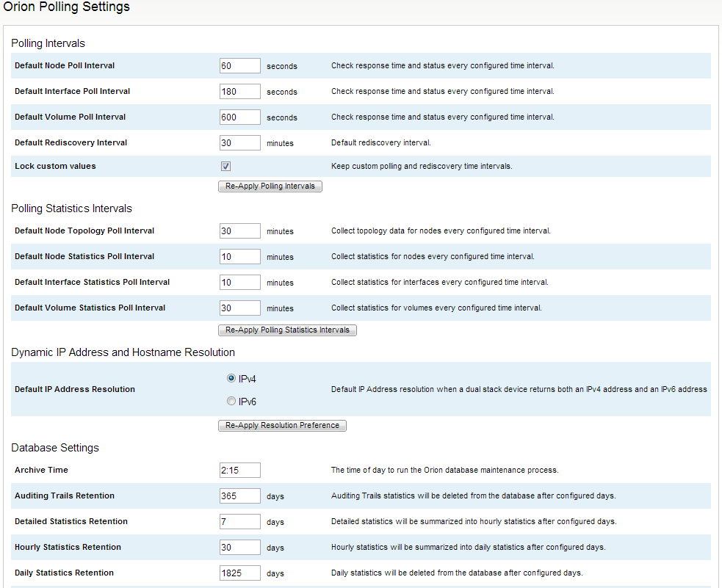Viewport: 722px width, 588px height.
Task: Click 'Auditing Trails statistics will be deleted' text
Action: click(x=473, y=496)
